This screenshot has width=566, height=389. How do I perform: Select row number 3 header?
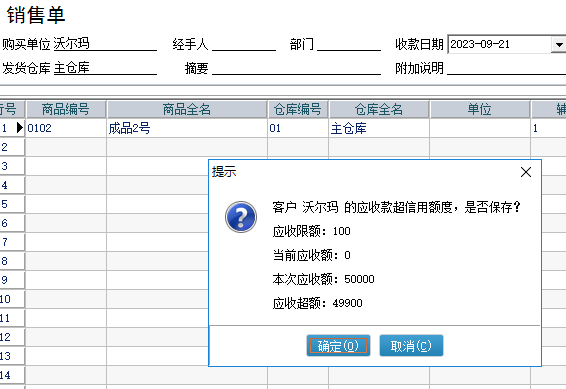point(12,166)
